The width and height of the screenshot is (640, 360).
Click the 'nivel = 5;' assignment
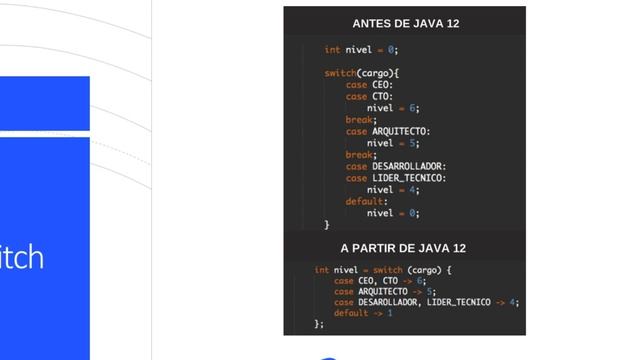click(x=393, y=143)
